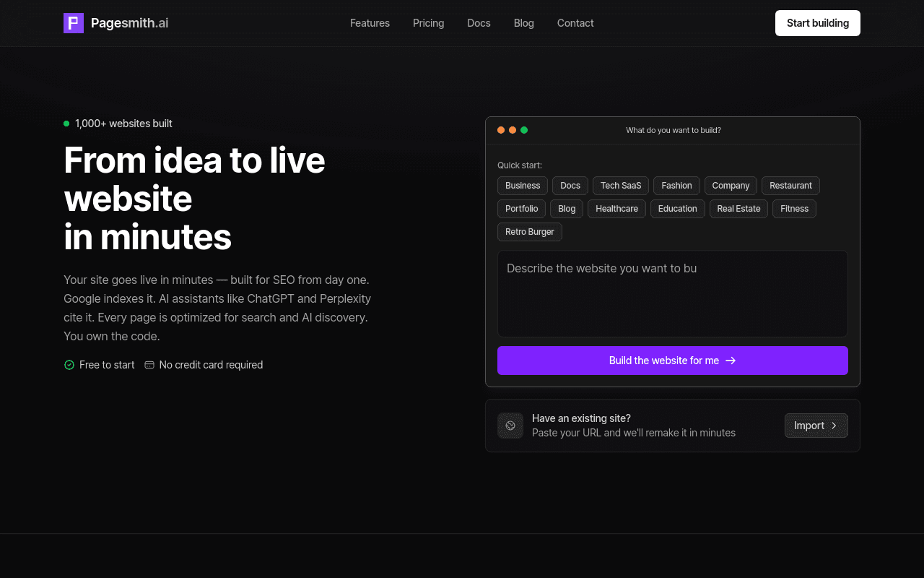
Task: Click the green checkmark icon by Free to start
Action: (x=69, y=365)
